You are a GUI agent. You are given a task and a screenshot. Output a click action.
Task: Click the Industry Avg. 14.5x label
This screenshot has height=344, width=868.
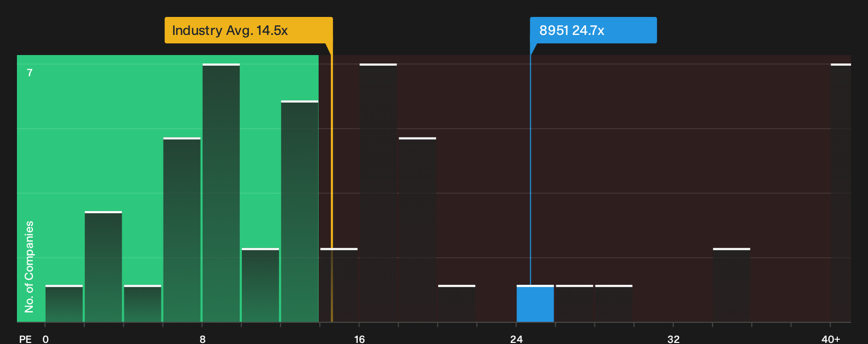point(248,30)
